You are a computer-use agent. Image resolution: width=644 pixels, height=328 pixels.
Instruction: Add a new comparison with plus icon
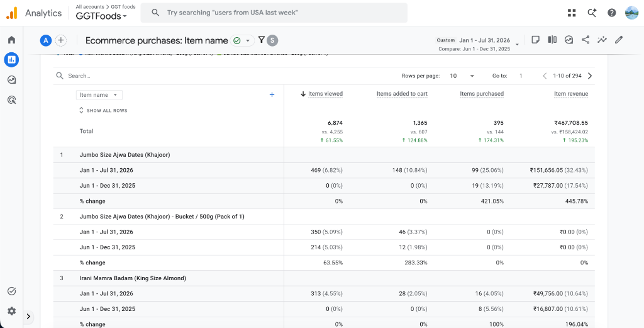coord(61,40)
